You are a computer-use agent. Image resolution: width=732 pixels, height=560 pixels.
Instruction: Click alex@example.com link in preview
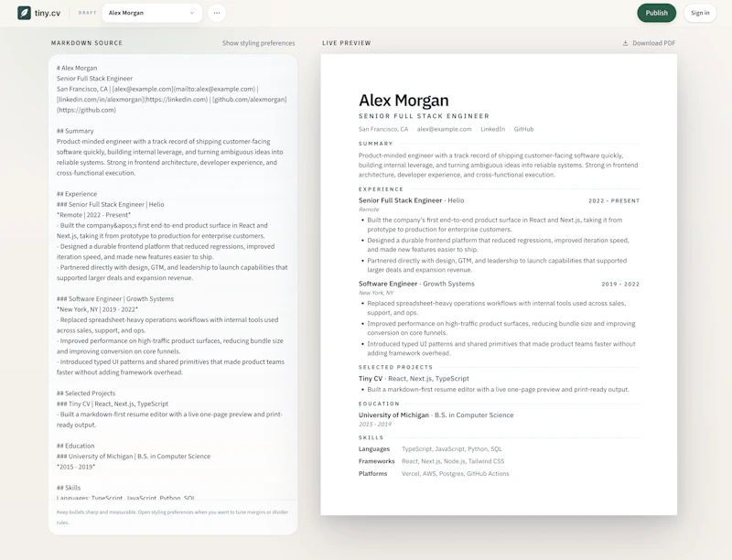pyautogui.click(x=444, y=129)
